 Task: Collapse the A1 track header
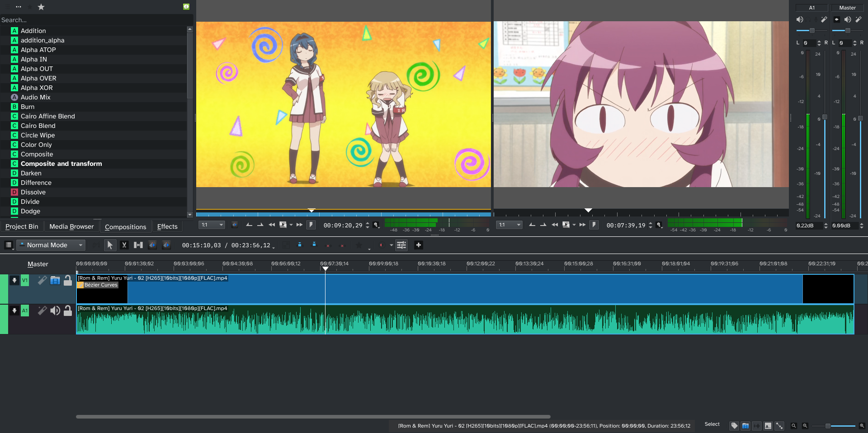[14, 311]
